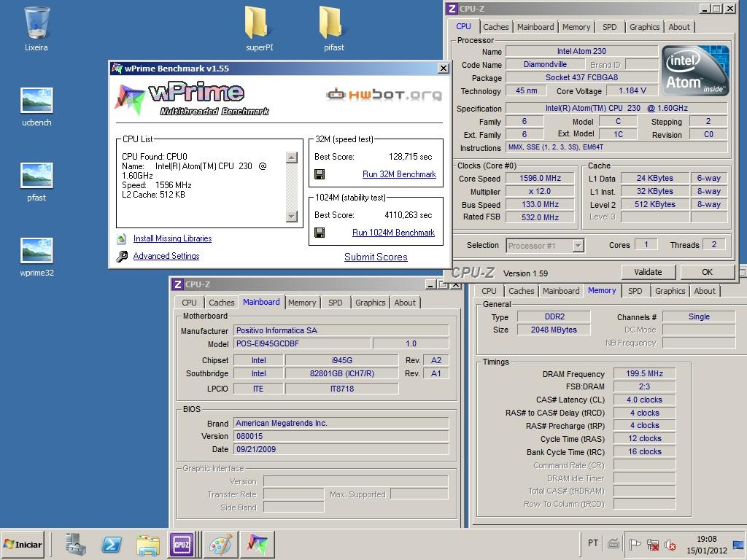This screenshot has width=747, height=560.
Task: Switch to wPrime taskbar button
Action: pyautogui.click(x=258, y=544)
